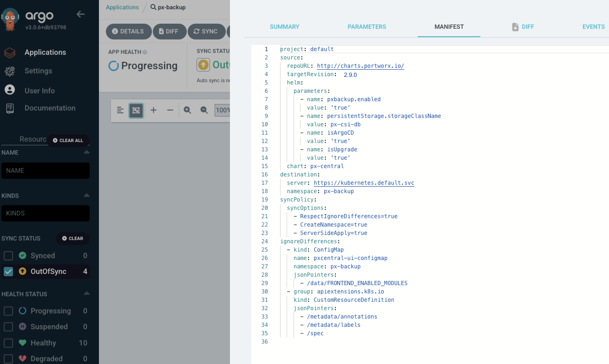Click the tree list view icon
Screen dimensions: 609x364
pyautogui.click(x=120, y=110)
